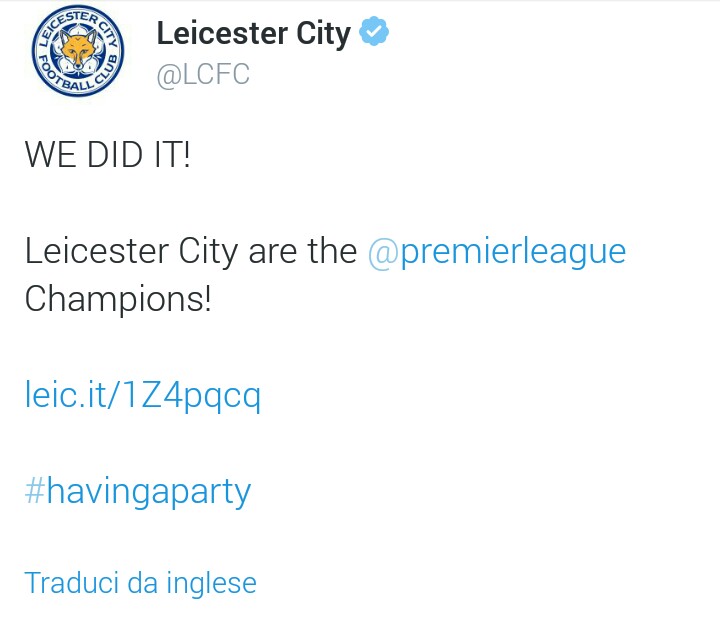The height and width of the screenshot is (626, 720).
Task: Click the "@" symbol before premierleague
Action: 382,251
